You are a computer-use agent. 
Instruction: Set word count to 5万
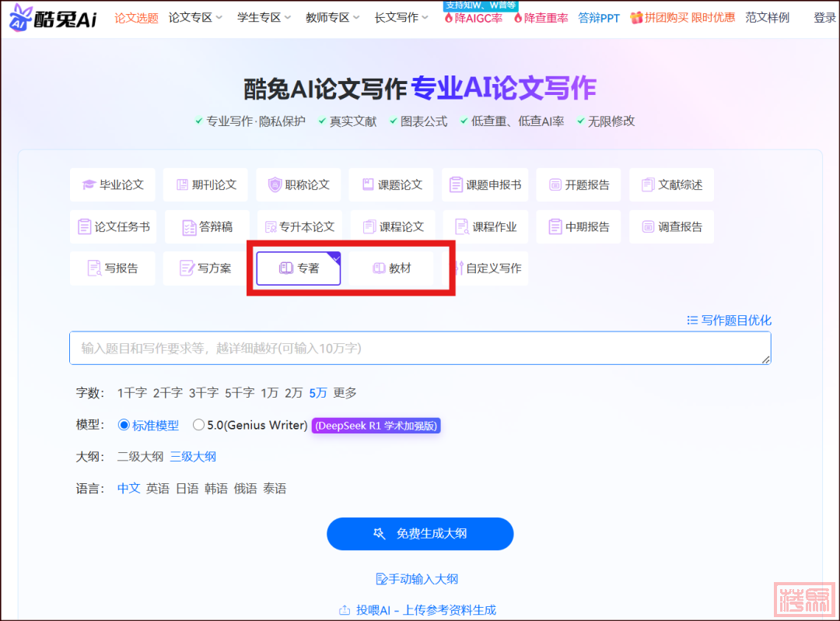(x=317, y=393)
